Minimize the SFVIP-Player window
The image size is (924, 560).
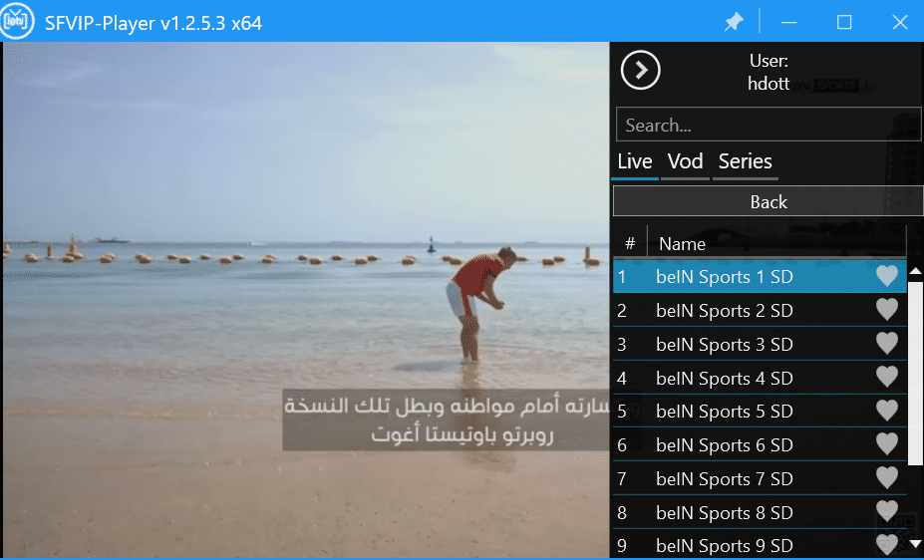tap(789, 22)
